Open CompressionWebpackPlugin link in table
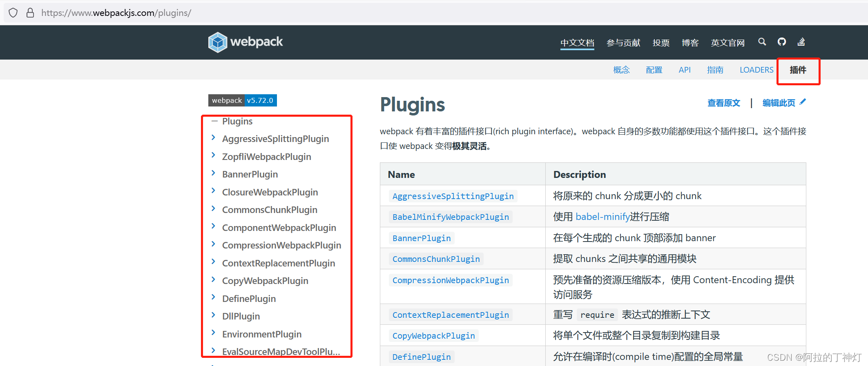Viewport: 868px width, 366px height. [451, 280]
